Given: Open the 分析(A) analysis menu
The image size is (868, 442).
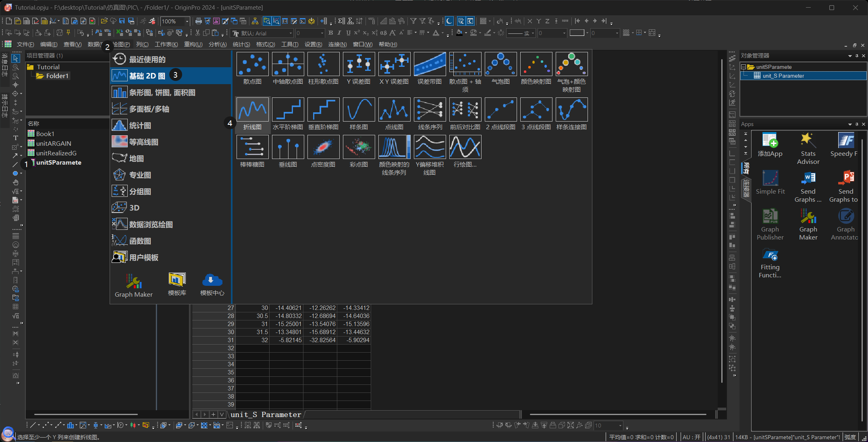Looking at the screenshot, I should pos(217,44).
